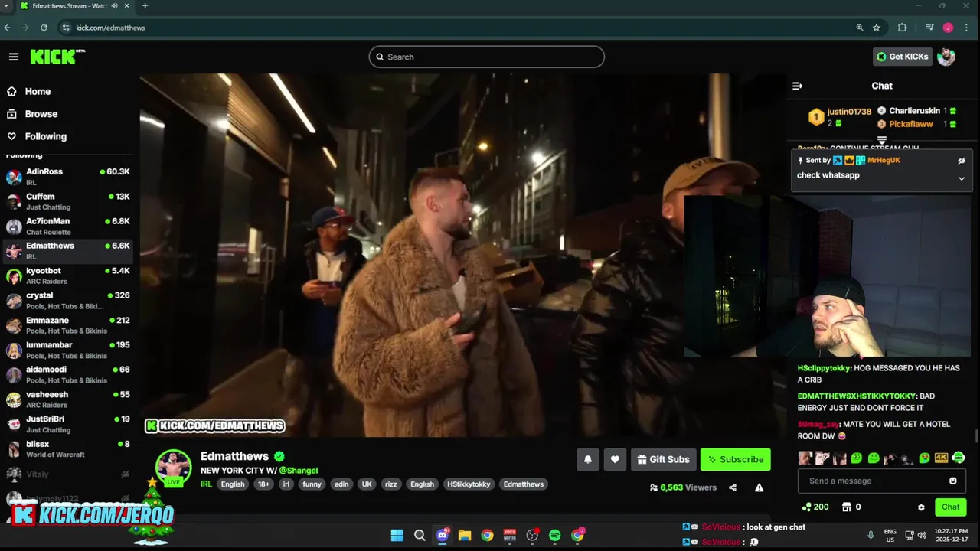Reload the browser page
The image size is (980, 551).
pyautogui.click(x=44, y=28)
